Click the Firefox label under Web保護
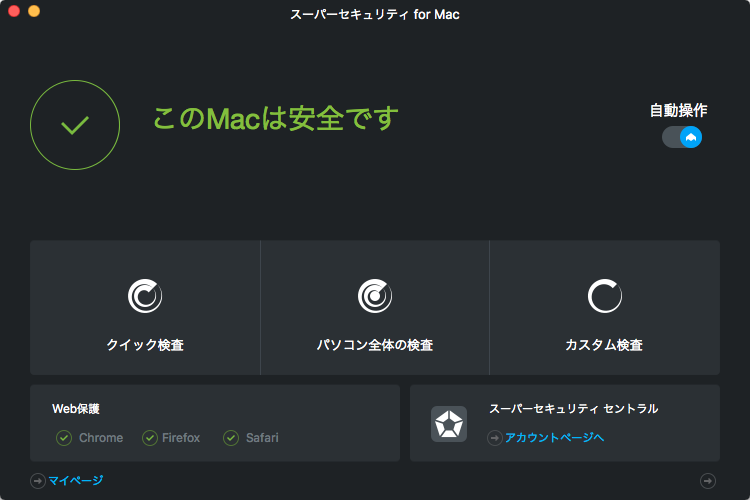This screenshot has width=750, height=500. (x=181, y=438)
